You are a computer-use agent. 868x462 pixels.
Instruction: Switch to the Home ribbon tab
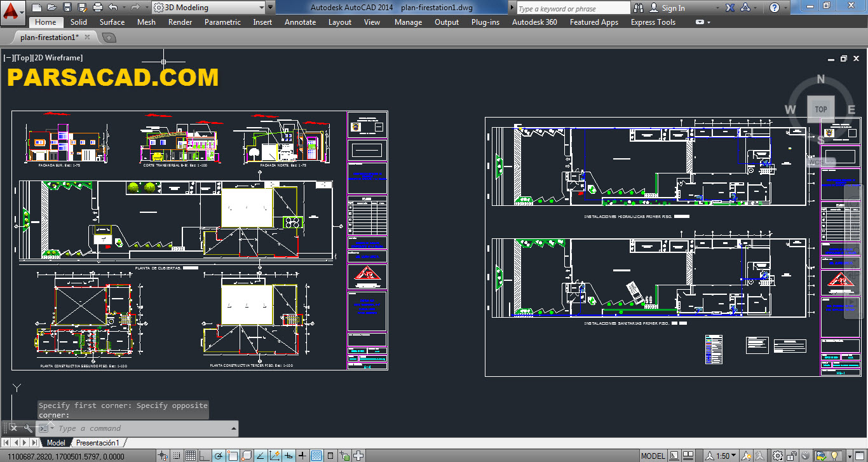[x=45, y=22]
